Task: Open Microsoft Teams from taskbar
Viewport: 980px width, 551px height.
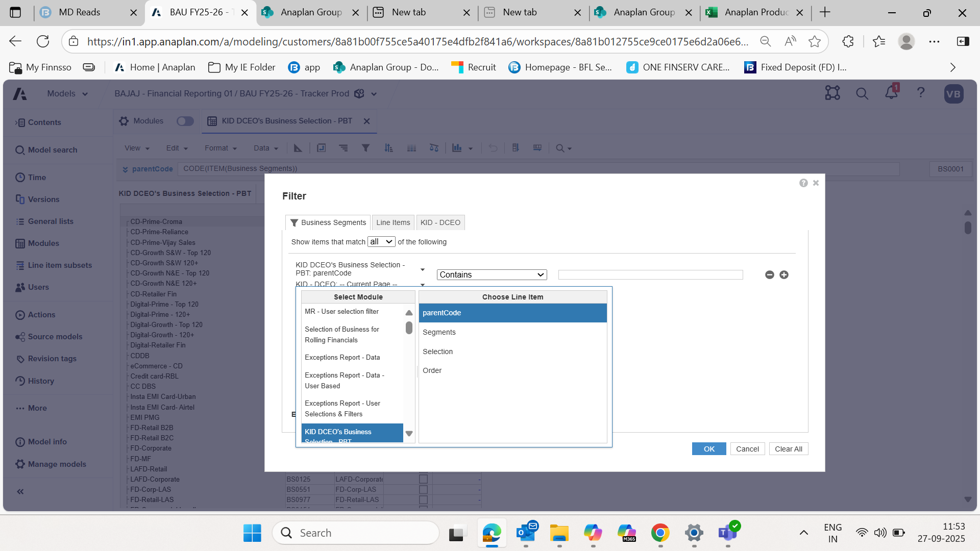Action: tap(728, 533)
